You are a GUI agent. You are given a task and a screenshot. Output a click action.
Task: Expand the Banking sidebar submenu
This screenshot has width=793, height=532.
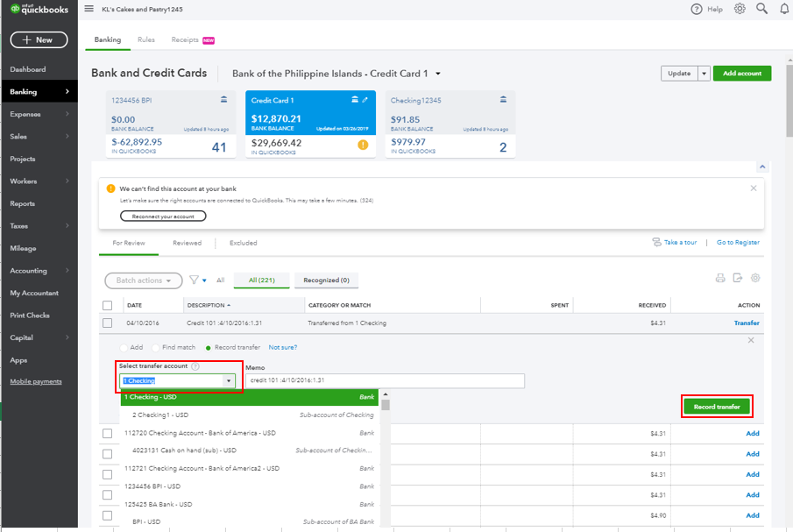pos(67,91)
